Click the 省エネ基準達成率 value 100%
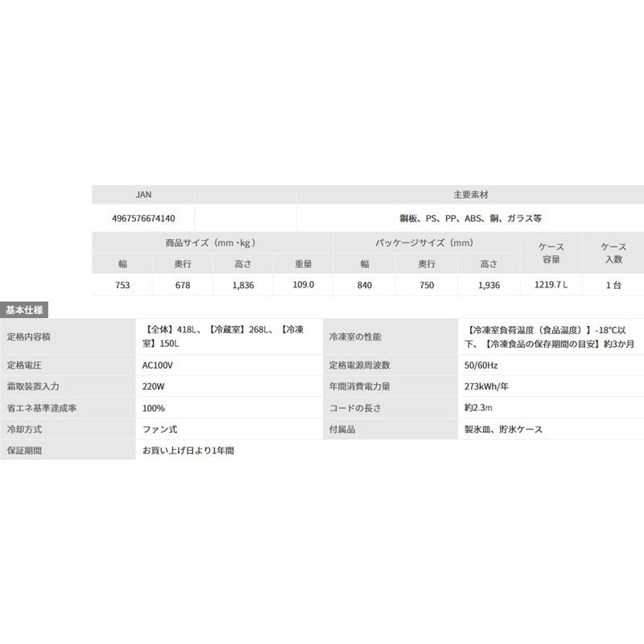The width and height of the screenshot is (644, 644). point(154,408)
